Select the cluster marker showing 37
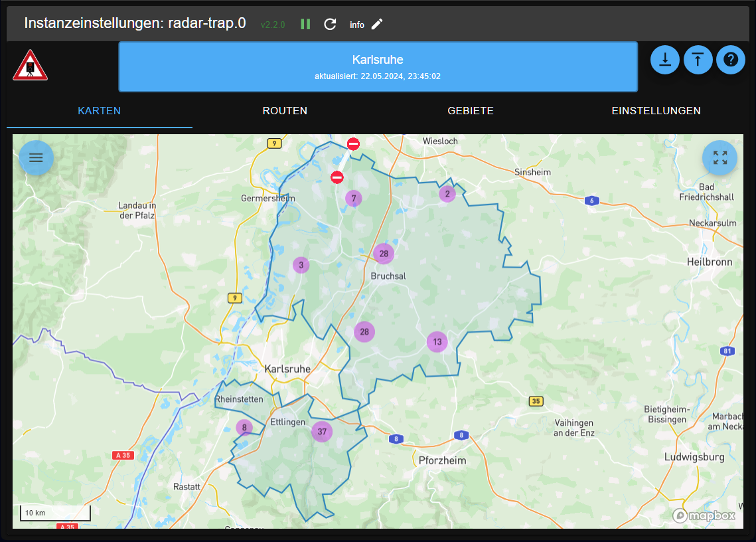The image size is (756, 542). coord(322,432)
